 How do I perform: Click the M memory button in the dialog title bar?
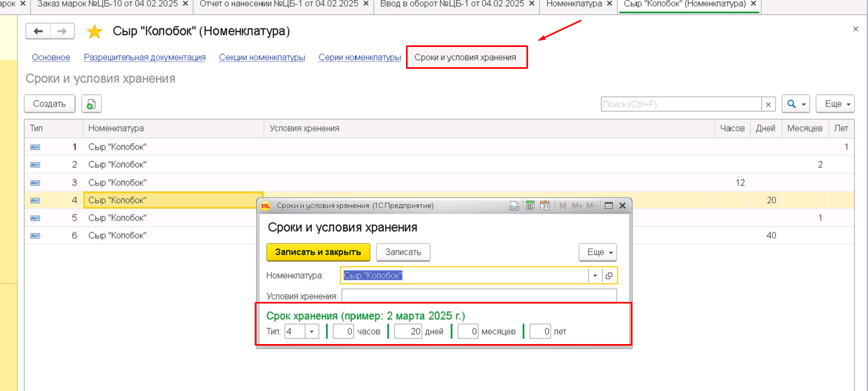pyautogui.click(x=563, y=206)
